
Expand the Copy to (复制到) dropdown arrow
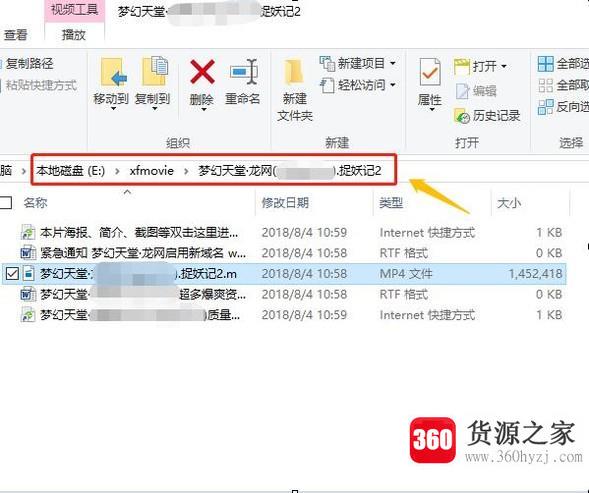(154, 109)
